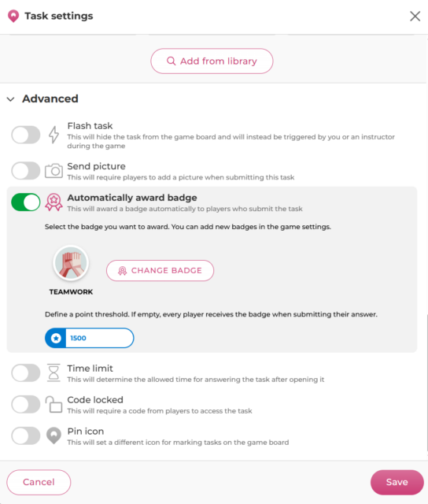This screenshot has width=428, height=504.
Task: Click the pink Task settings pin logo
Action: pyautogui.click(x=13, y=16)
